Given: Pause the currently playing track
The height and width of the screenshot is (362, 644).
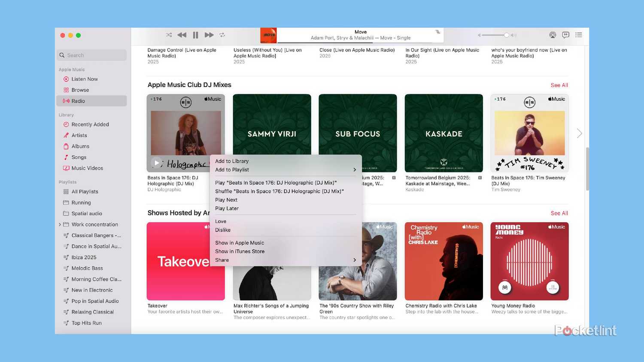Looking at the screenshot, I should point(195,35).
